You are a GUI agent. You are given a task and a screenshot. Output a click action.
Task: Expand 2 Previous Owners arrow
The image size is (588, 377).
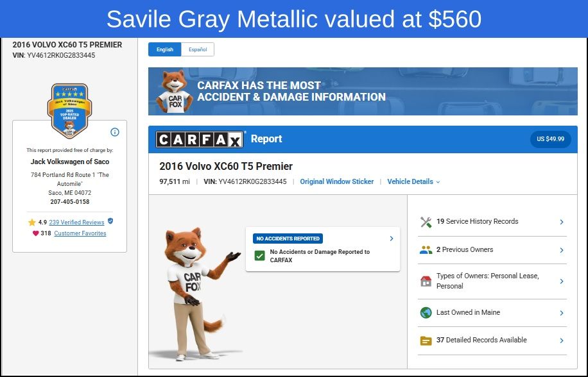point(562,250)
